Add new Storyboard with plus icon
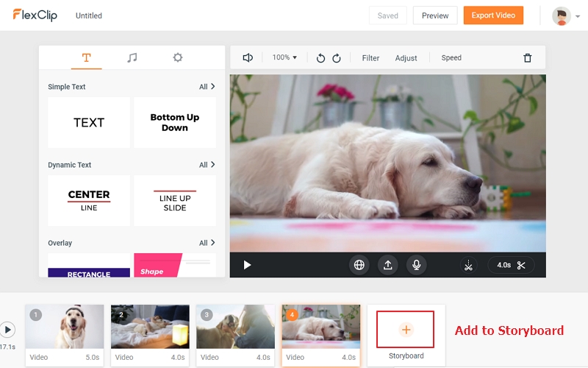 pyautogui.click(x=406, y=329)
